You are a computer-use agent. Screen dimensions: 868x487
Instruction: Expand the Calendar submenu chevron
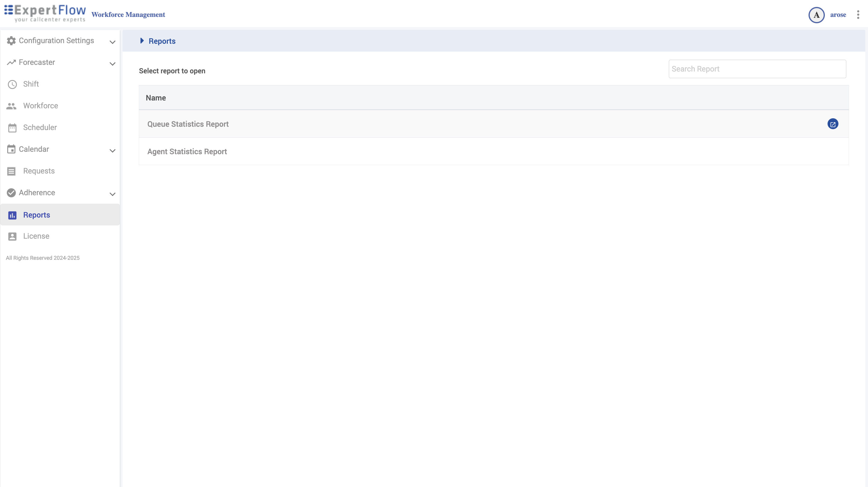[x=113, y=151]
